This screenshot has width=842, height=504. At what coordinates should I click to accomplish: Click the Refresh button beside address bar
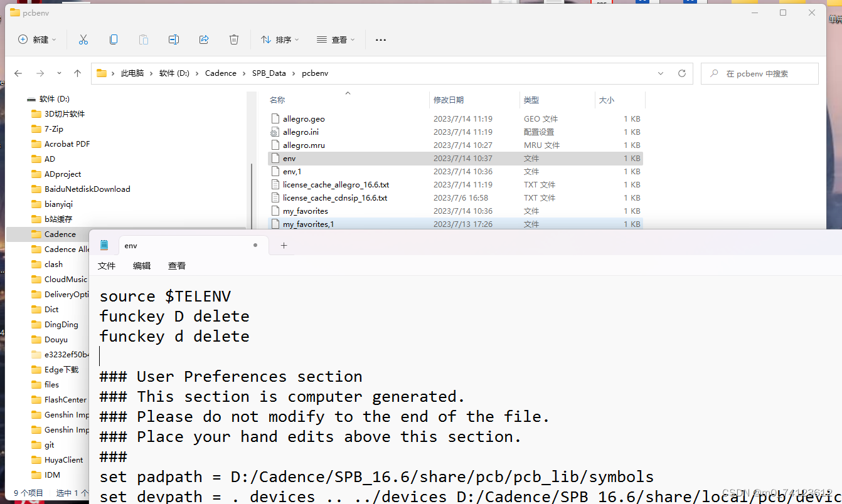pos(682,73)
